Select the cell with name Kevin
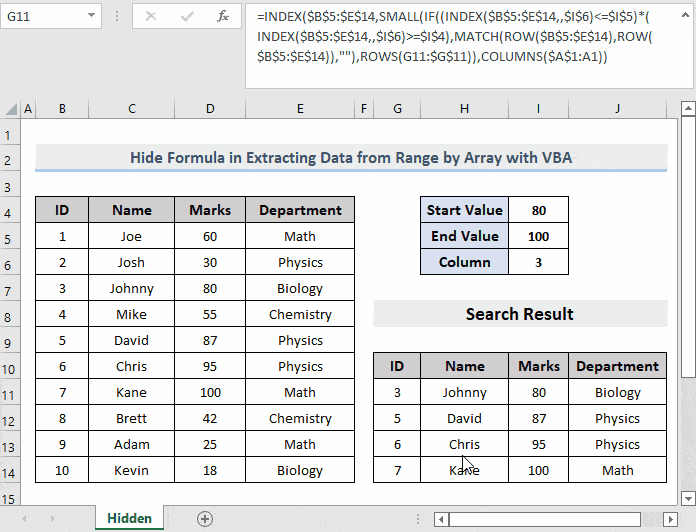 pyautogui.click(x=131, y=470)
